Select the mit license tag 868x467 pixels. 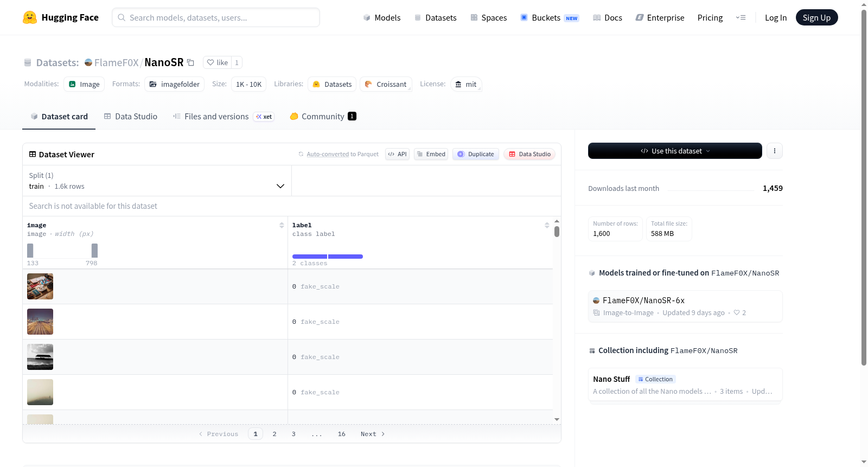point(466,84)
